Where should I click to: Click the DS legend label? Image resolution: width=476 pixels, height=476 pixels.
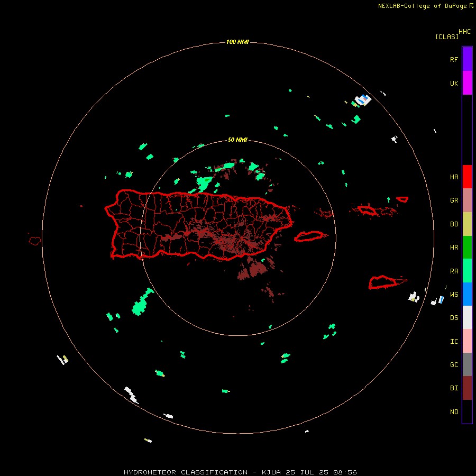coord(454,318)
